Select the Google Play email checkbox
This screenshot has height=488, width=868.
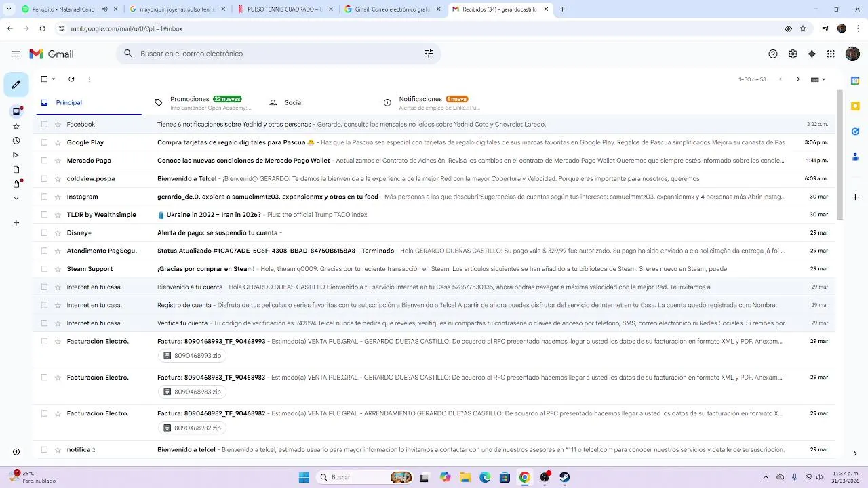pos(44,142)
